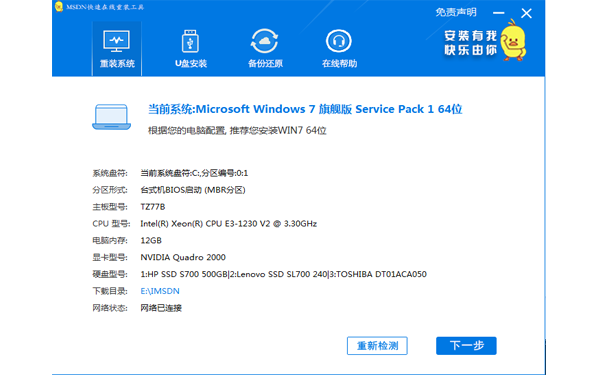Select the hard disk list HP SSD S700 value
The image size is (598, 375).
pyautogui.click(x=283, y=274)
